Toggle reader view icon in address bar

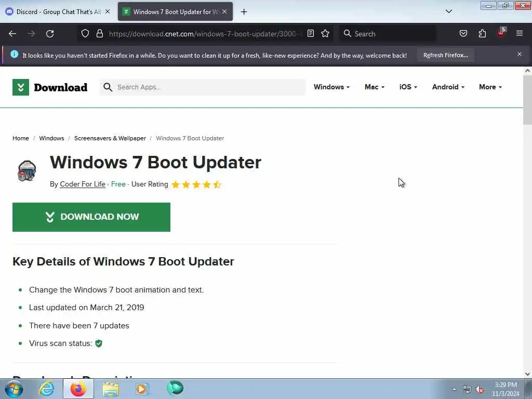click(x=311, y=33)
